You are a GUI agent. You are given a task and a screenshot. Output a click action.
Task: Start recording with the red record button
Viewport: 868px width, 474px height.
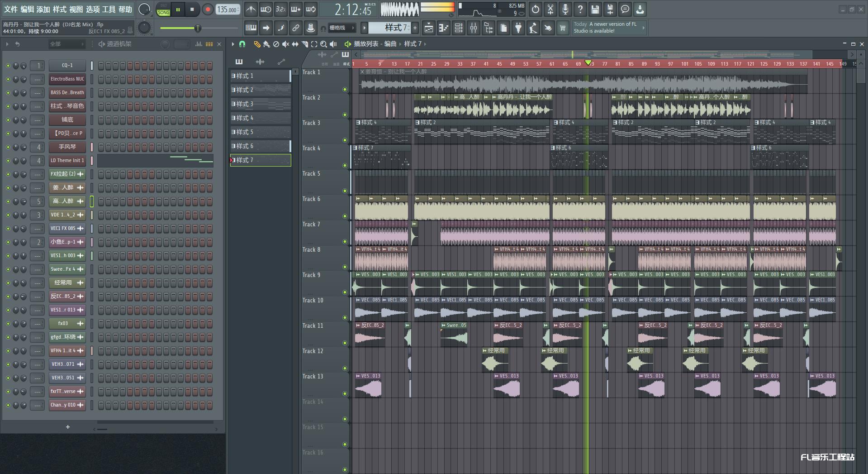point(208,9)
